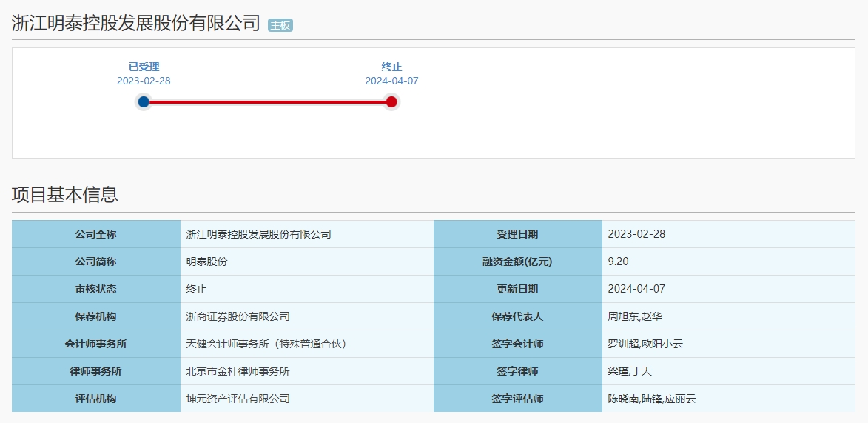Viewport: 868px width, 423px height.
Task: Click the 律师事务所 header cell
Action: [96, 371]
